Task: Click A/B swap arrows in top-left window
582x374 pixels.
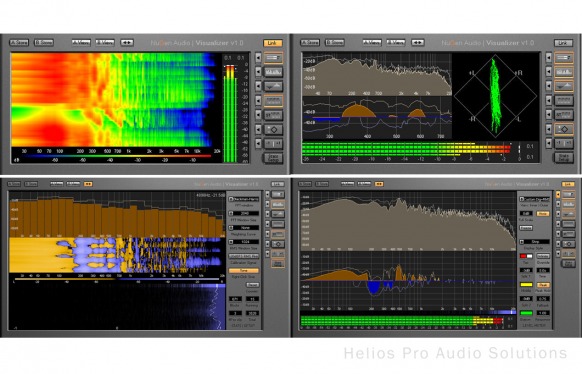Action: pyautogui.click(x=127, y=43)
